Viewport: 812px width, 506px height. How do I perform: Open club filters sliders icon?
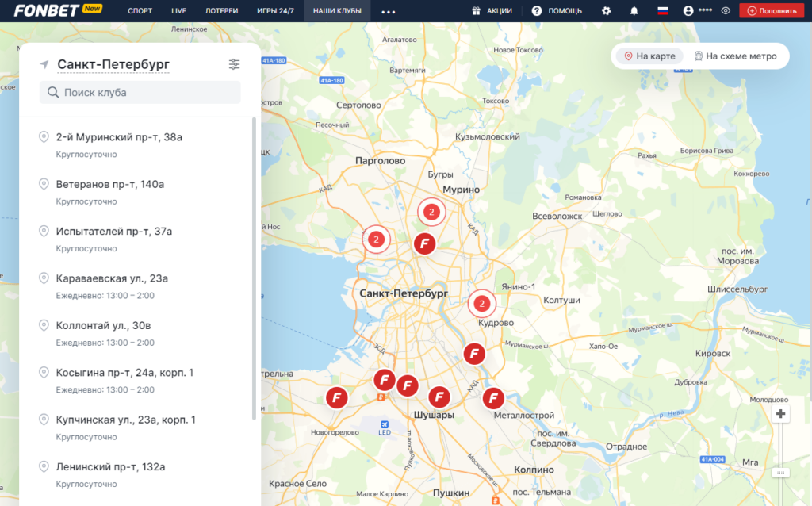click(x=234, y=64)
